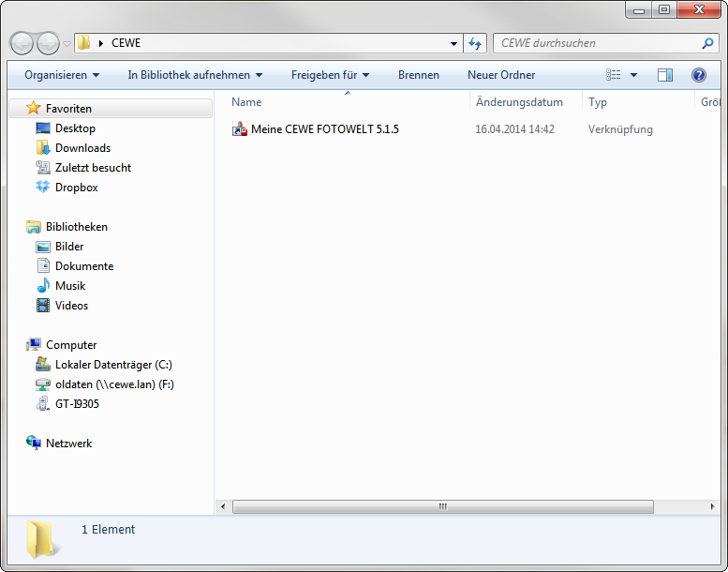This screenshot has width=728, height=572.
Task: Create a folder with Neuer Ordner
Action: pyautogui.click(x=501, y=75)
